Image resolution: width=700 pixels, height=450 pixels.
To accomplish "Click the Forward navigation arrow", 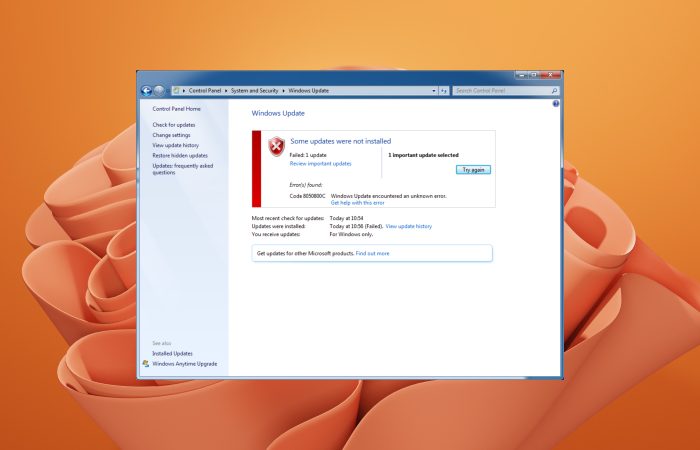I will [x=159, y=91].
